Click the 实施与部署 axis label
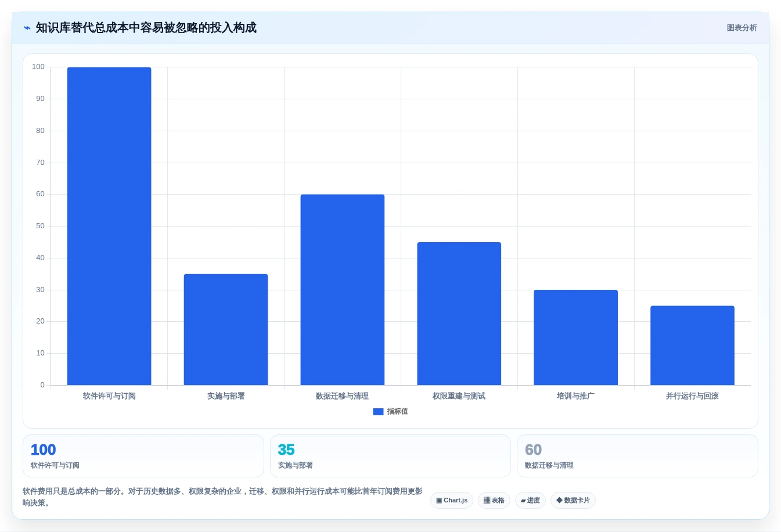The width and height of the screenshot is (781, 532). pyautogui.click(x=226, y=396)
